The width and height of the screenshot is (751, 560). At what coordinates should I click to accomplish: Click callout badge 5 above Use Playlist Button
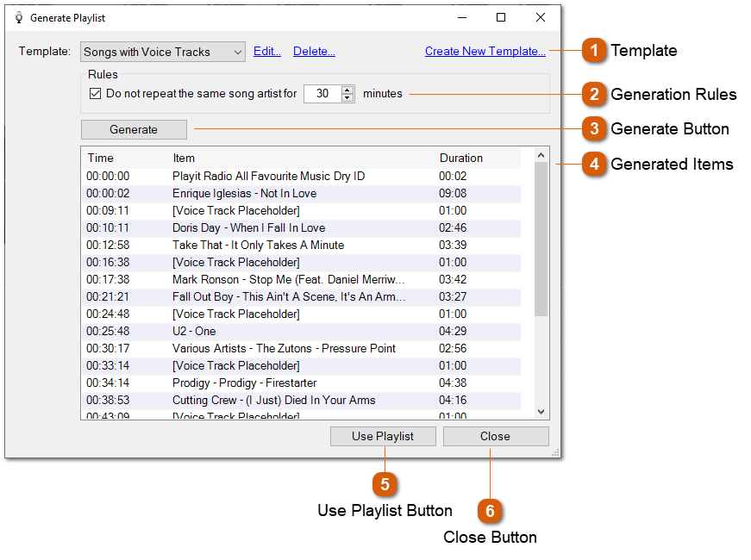(x=384, y=483)
